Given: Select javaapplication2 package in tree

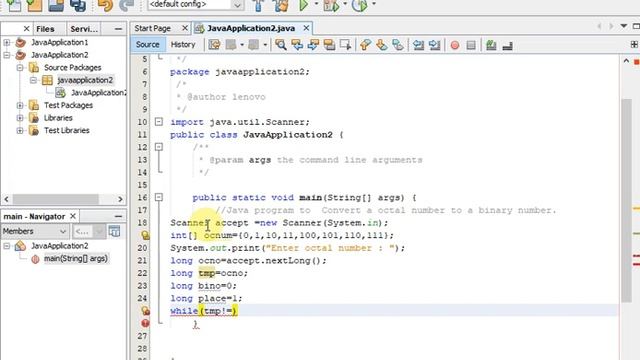Looking at the screenshot, I should [x=85, y=80].
